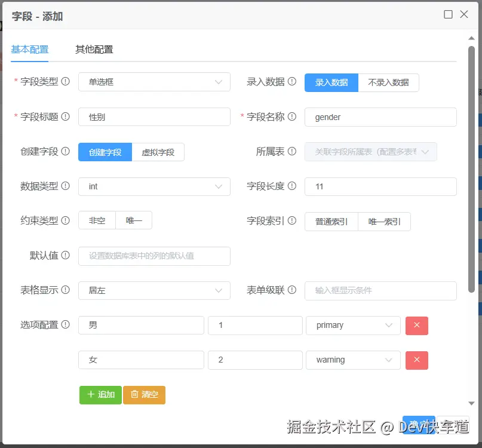This screenshot has height=448, width=482.
Task: Click scrollbar down arrow
Action: point(472,403)
